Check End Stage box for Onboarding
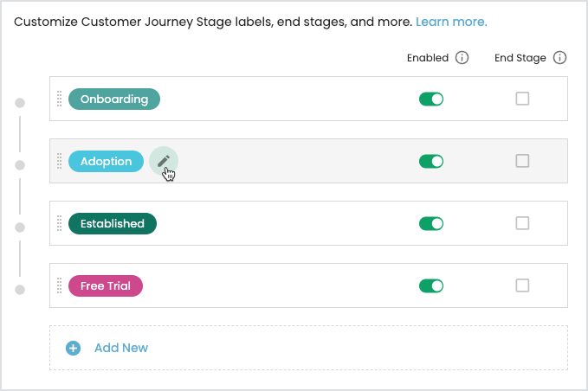Image resolution: width=588 pixels, height=391 pixels. [x=522, y=99]
